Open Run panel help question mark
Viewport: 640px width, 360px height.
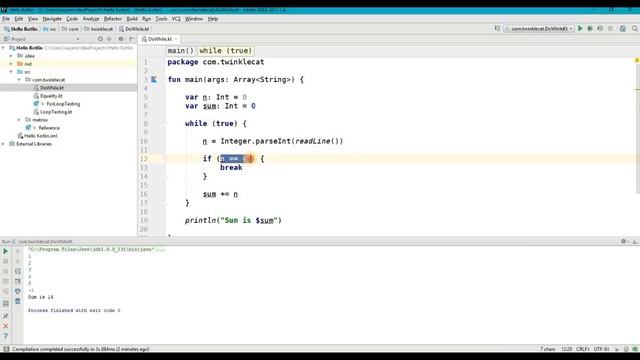(6, 336)
